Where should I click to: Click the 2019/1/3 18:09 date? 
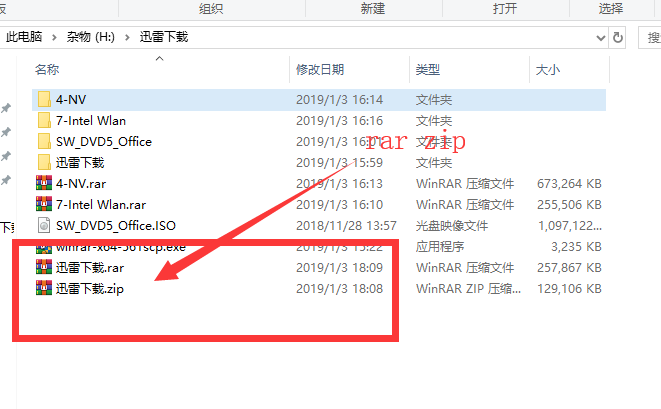(x=339, y=268)
